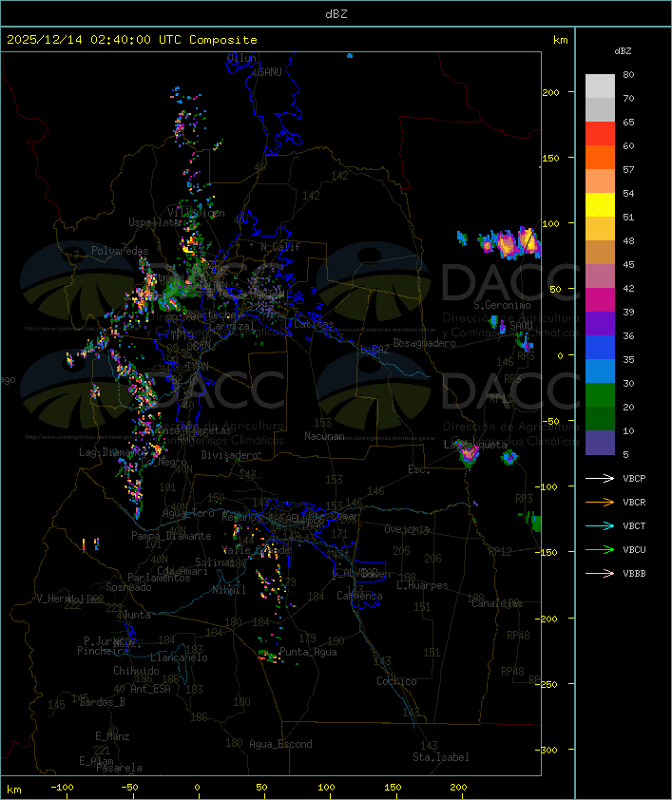Click the Carrizal map label
This screenshot has width=672, height=800.
click(232, 326)
